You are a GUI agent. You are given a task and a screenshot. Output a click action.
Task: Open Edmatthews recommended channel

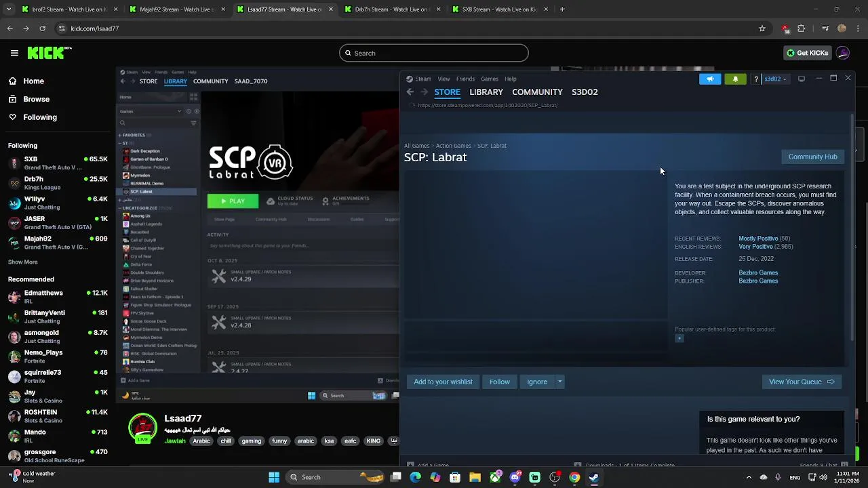(58, 297)
